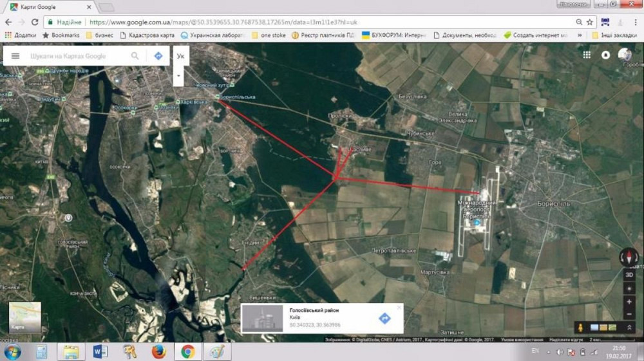Click the Google Maps search field
This screenshot has height=361, width=644.
coord(77,56)
